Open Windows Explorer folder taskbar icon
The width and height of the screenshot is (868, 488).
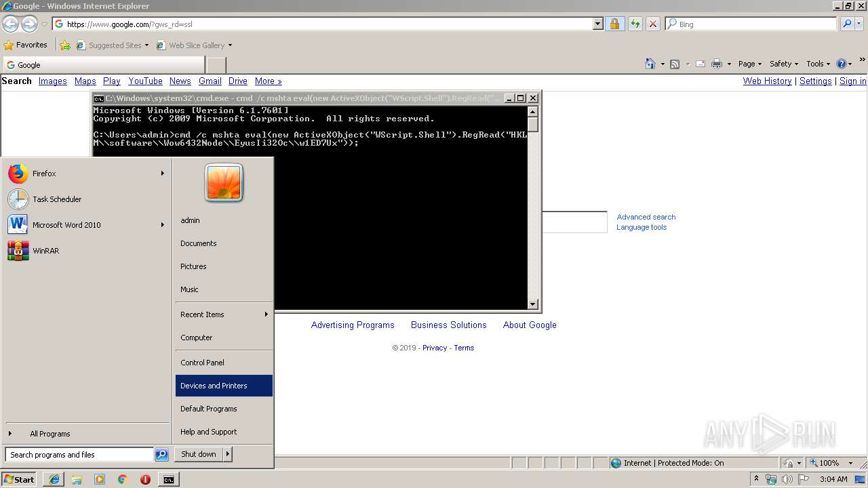77,479
